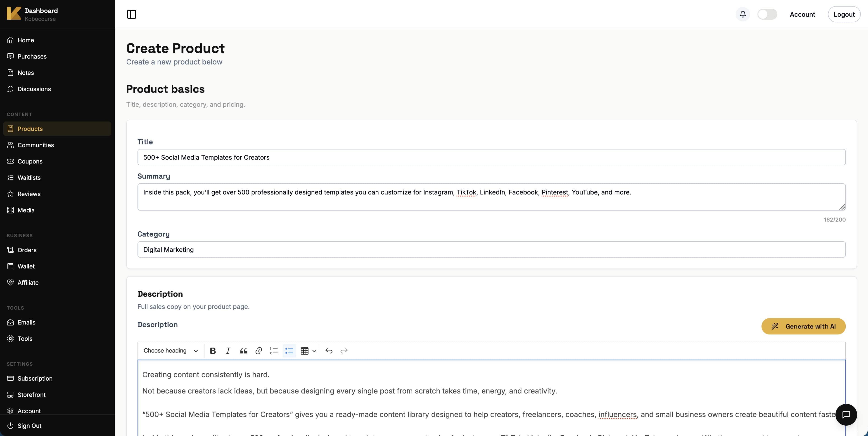868x436 pixels.
Task: Click the insert table icon
Action: 304,351
